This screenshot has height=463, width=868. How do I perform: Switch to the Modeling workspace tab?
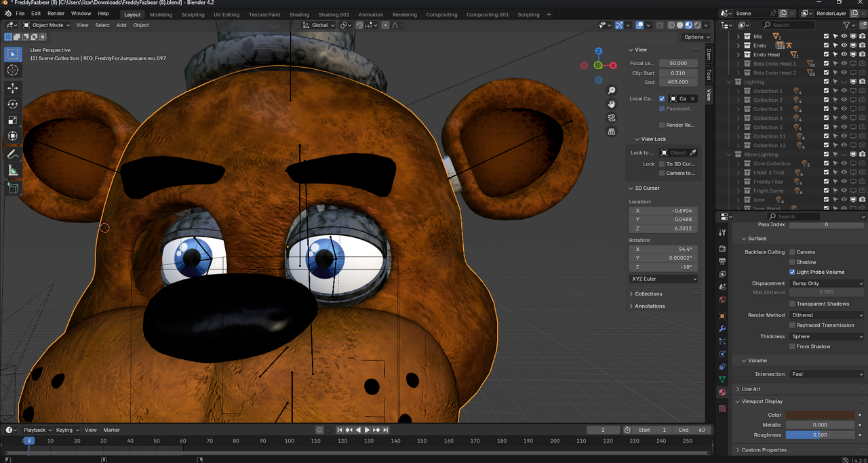(161, 14)
